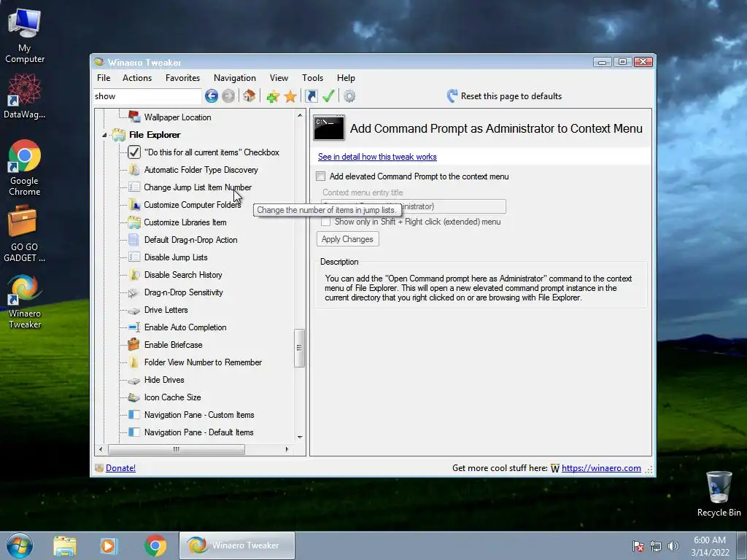Click the Windows Start button
747x560 pixels.
pyautogui.click(x=20, y=545)
